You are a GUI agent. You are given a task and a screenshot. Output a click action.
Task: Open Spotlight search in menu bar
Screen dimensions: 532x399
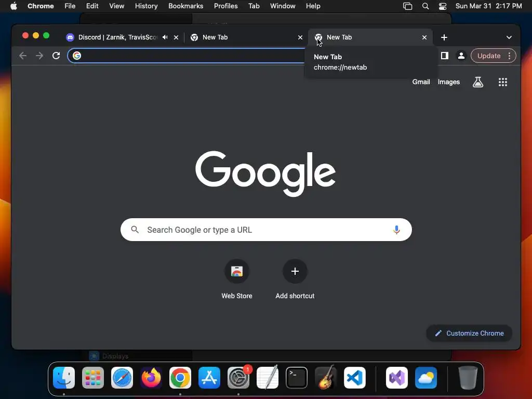pos(425,6)
